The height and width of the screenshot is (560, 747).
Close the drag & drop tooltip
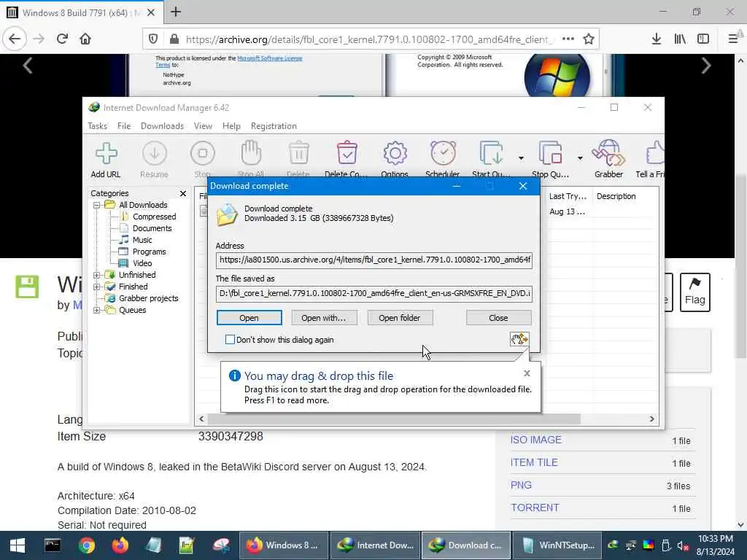coord(527,373)
